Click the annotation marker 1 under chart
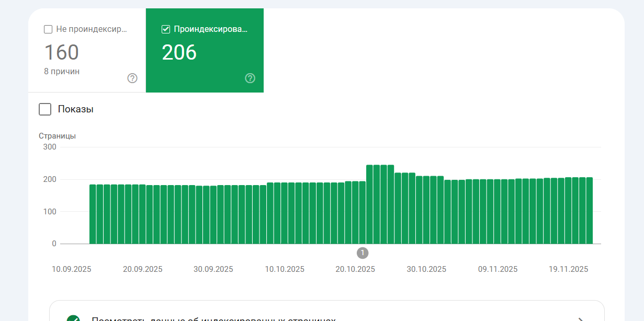 click(x=363, y=253)
